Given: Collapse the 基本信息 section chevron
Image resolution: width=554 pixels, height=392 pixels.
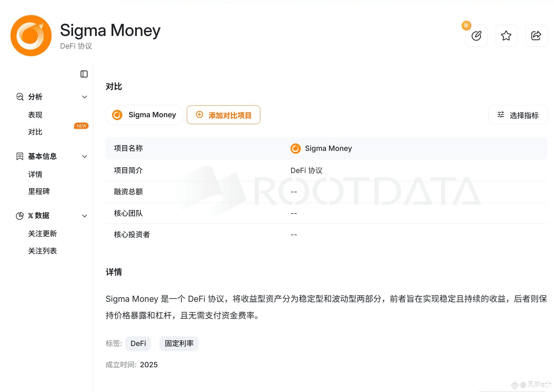Looking at the screenshot, I should tap(84, 157).
